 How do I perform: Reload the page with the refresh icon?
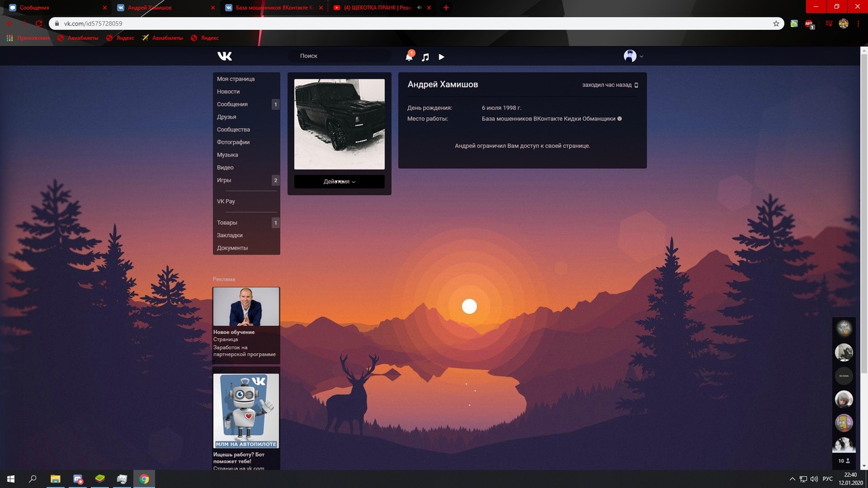[x=39, y=23]
